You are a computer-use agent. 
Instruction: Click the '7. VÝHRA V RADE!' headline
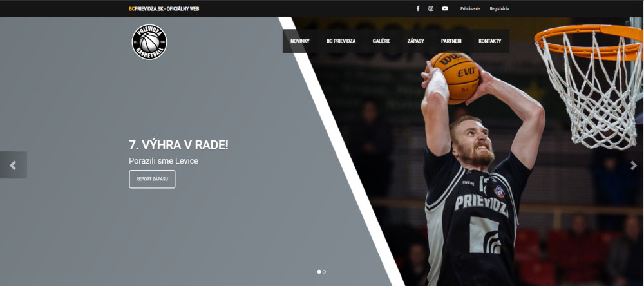click(x=178, y=145)
